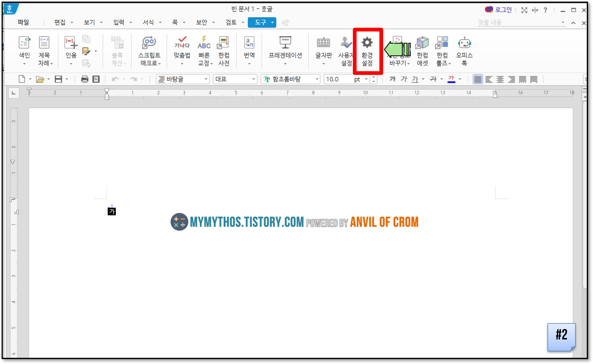Open the font color 가 swatch
Viewport: 593px width, 364px height.
[451, 79]
